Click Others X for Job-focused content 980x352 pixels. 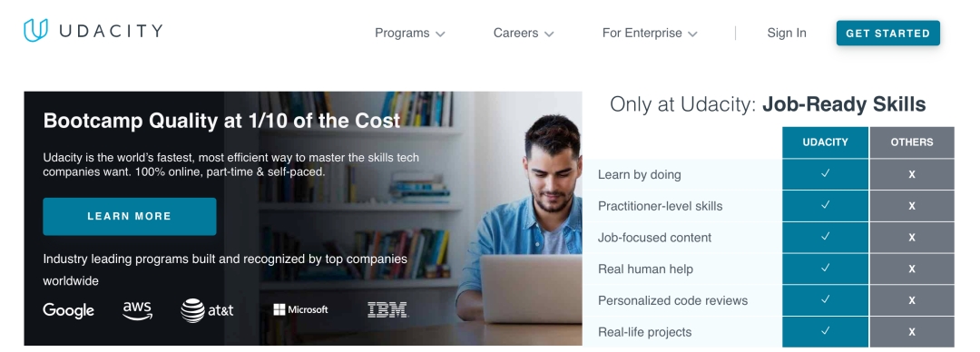912,238
